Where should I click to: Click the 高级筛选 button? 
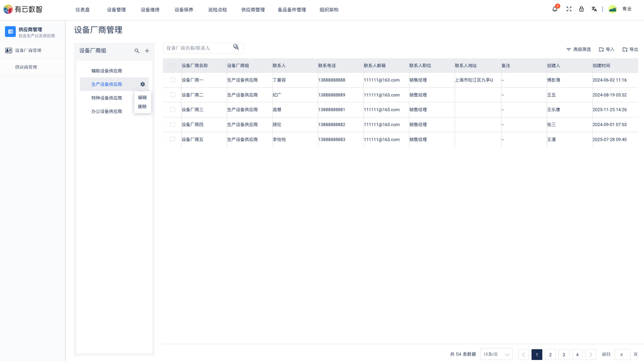(578, 50)
